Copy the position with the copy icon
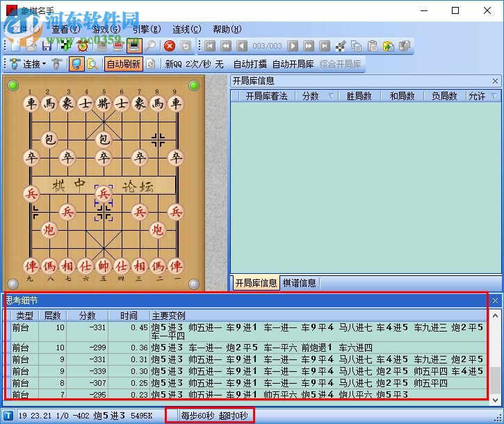This screenshot has height=424, width=504. coord(356,47)
